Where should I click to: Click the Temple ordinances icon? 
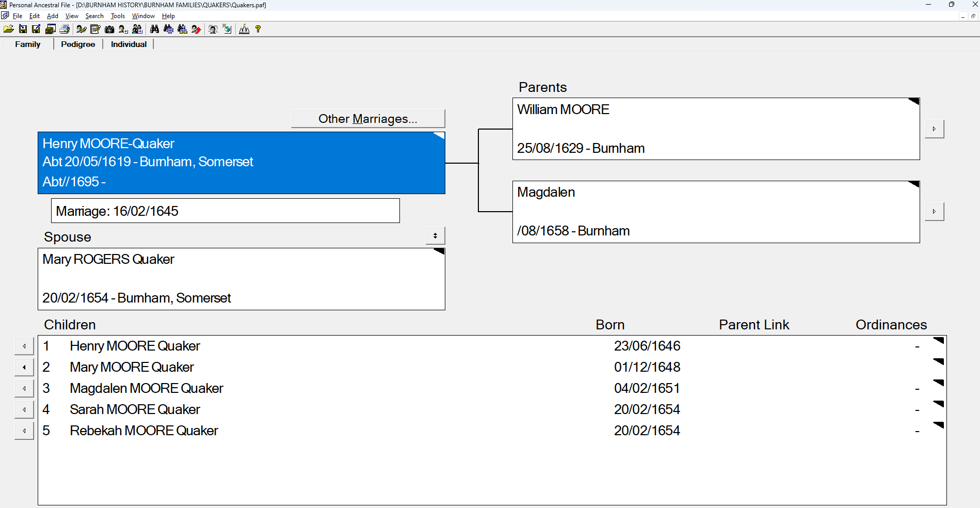click(x=244, y=29)
